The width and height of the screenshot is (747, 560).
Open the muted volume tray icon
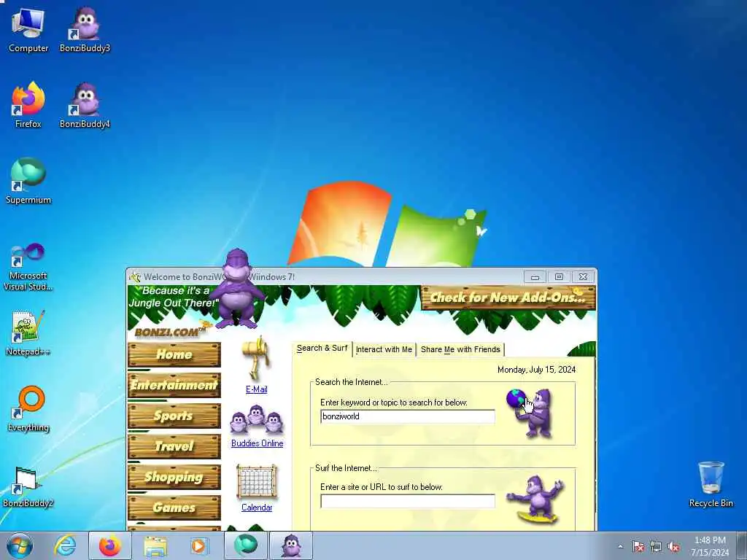tap(673, 546)
